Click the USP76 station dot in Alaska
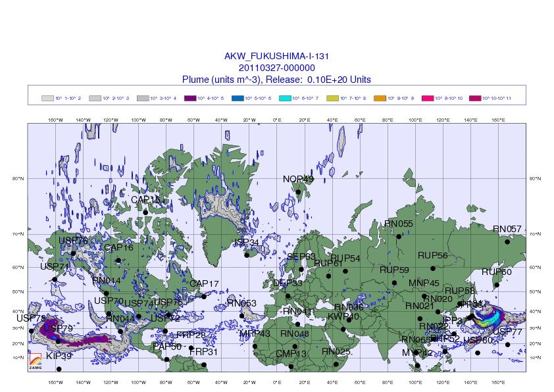 point(73,253)
